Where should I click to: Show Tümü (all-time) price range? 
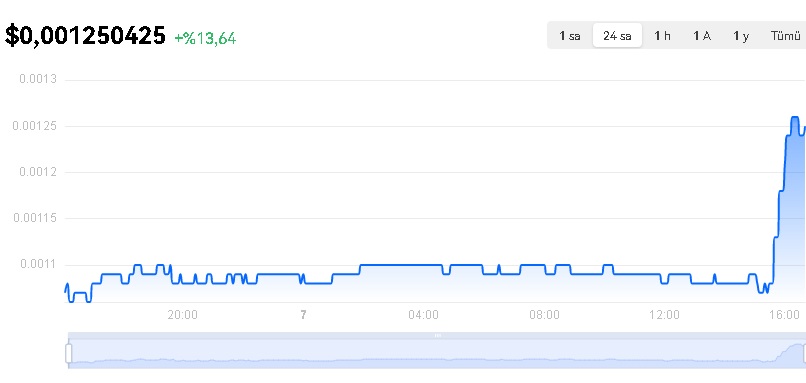click(x=785, y=35)
